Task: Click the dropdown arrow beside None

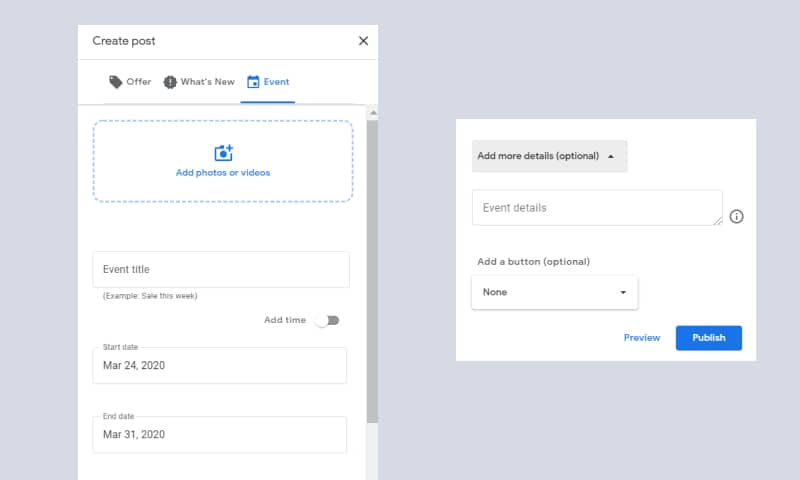Action: tap(623, 292)
